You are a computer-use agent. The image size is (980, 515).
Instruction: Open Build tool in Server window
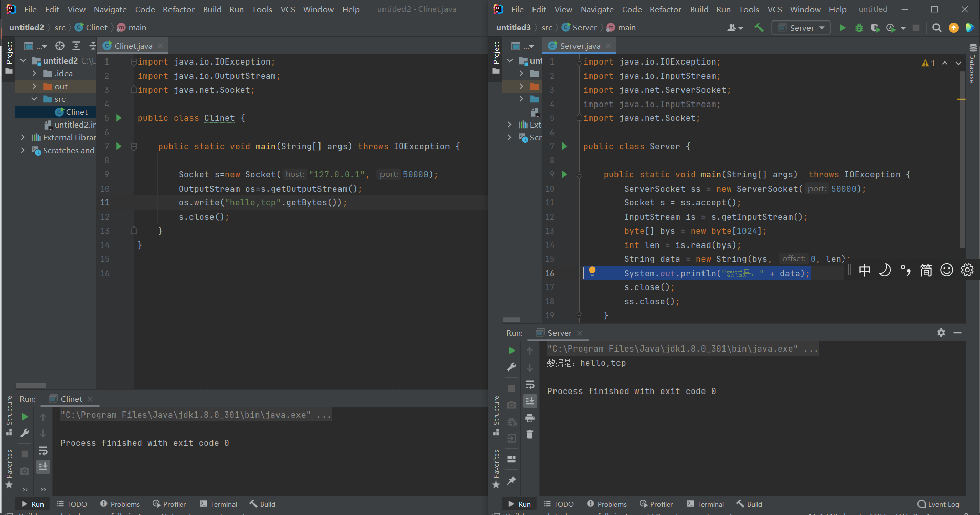coord(749,504)
